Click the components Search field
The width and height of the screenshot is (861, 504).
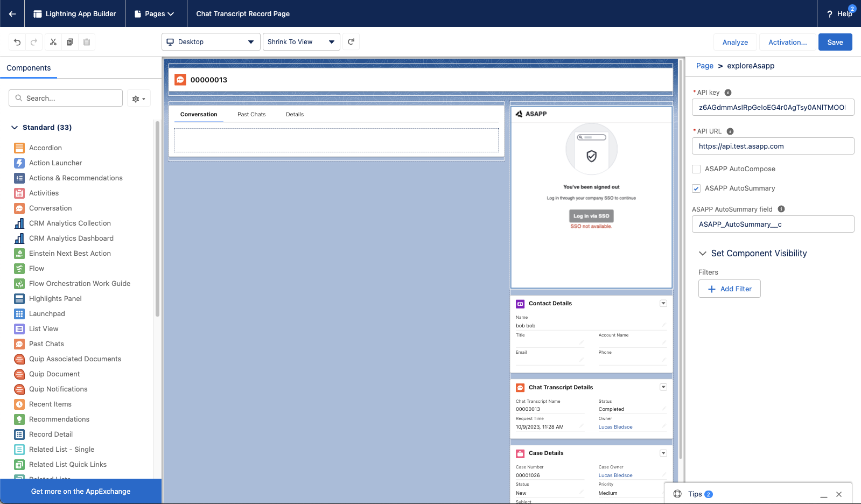coord(66,98)
